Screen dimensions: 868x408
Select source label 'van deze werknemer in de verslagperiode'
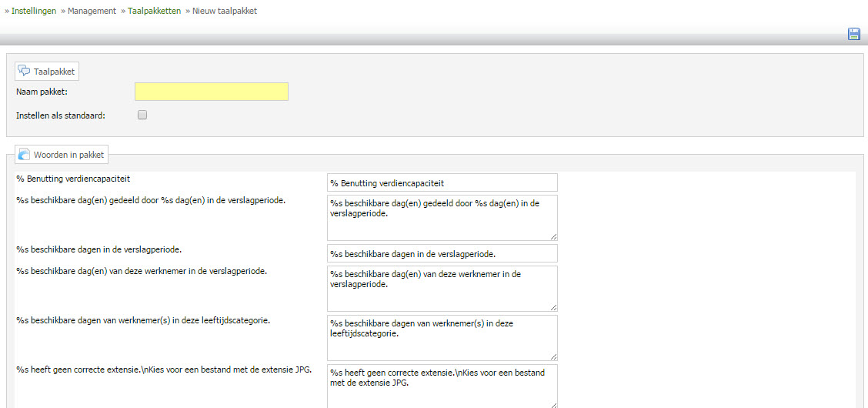[142, 271]
